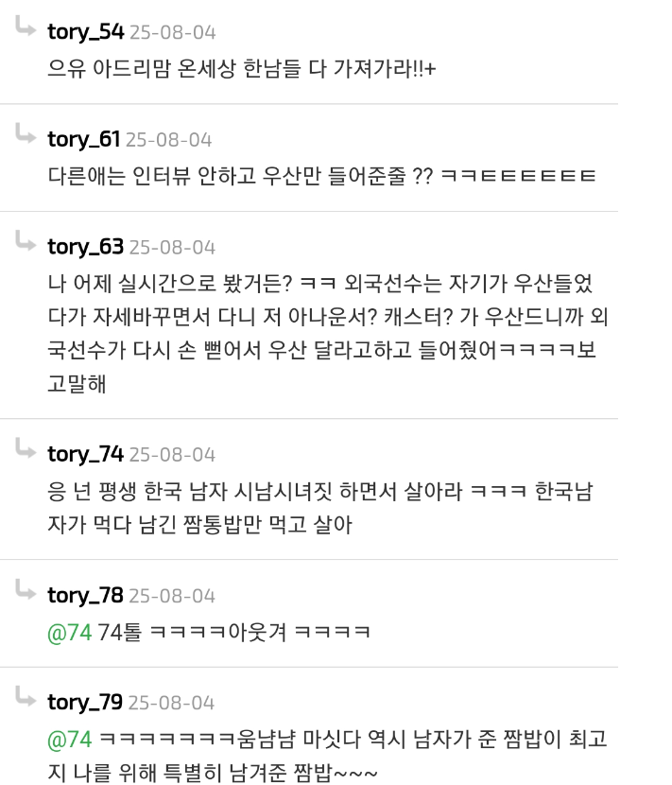Follow the @74 mention in tory_79's comment
The width and height of the screenshot is (672, 785).
click(x=70, y=740)
